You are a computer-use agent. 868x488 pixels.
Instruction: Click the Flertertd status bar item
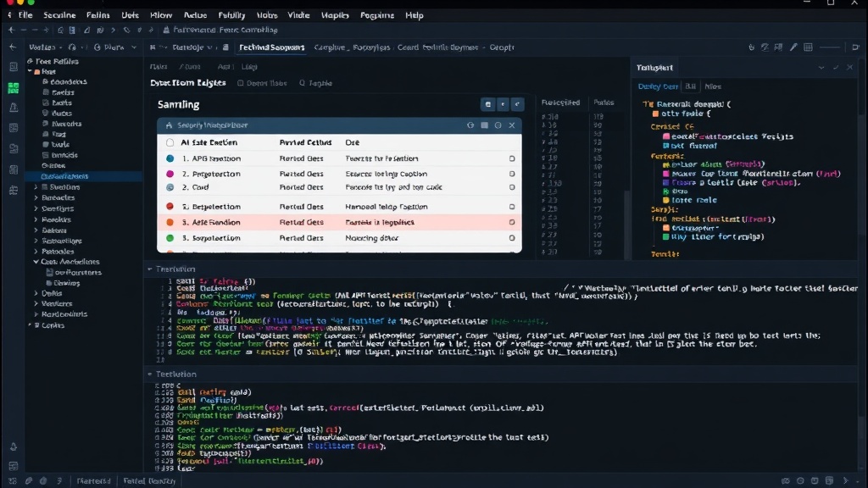point(93,481)
